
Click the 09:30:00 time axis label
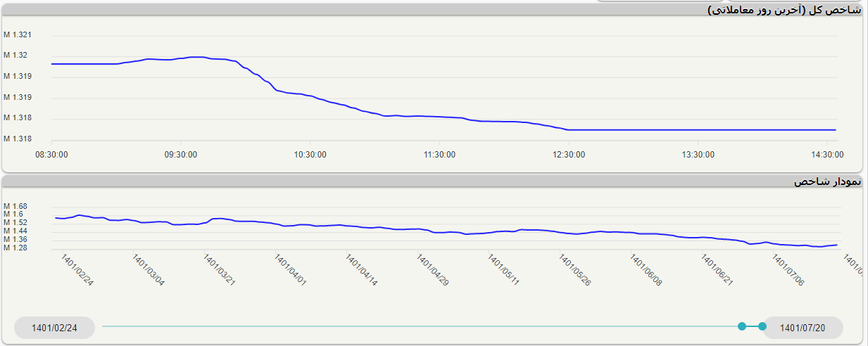pyautogui.click(x=181, y=155)
